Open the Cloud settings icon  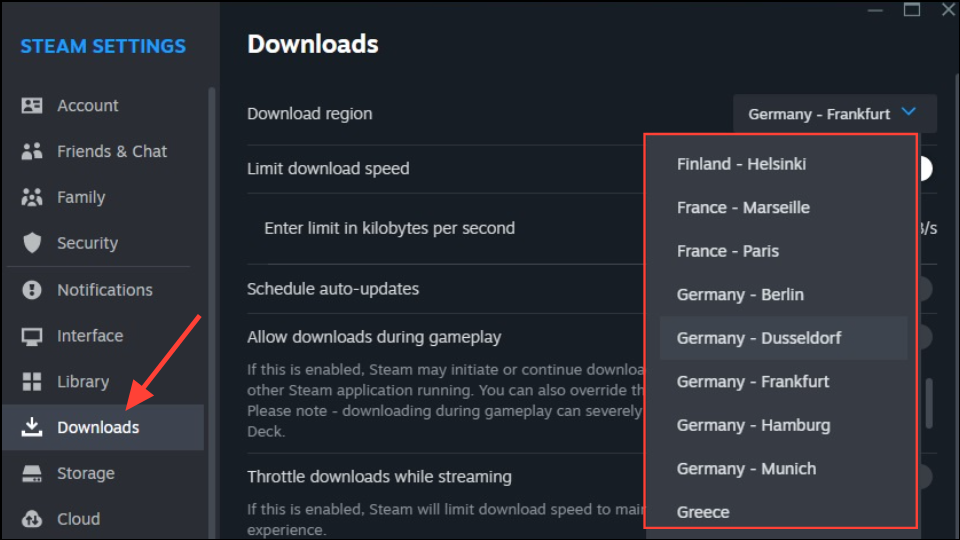click(x=32, y=519)
